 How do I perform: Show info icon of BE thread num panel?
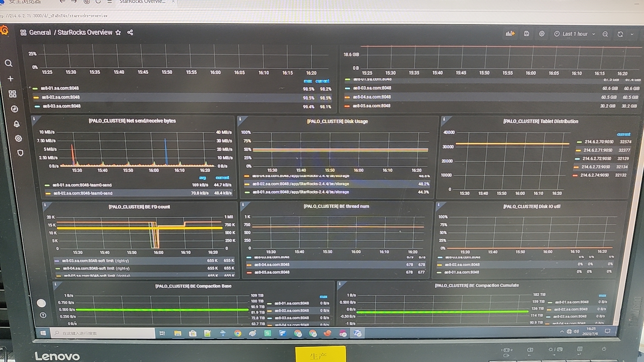[x=243, y=204]
